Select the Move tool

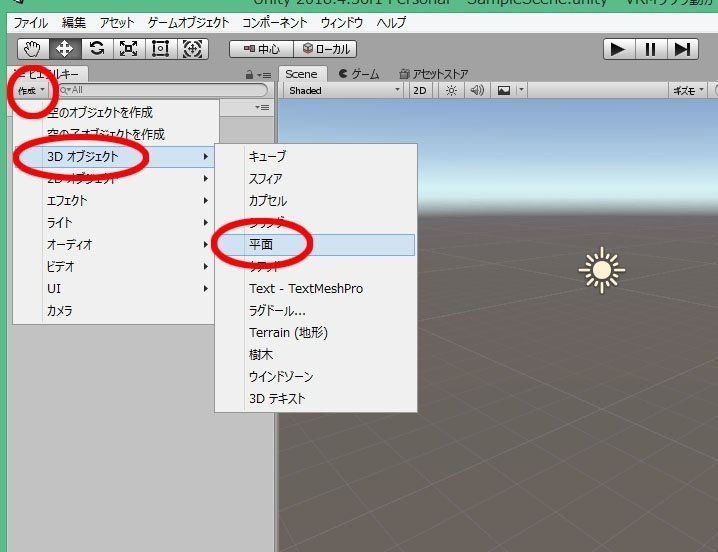[65, 49]
